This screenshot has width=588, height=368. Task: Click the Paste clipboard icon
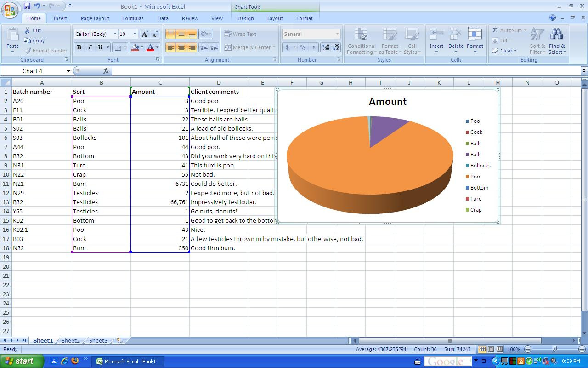pyautogui.click(x=12, y=35)
